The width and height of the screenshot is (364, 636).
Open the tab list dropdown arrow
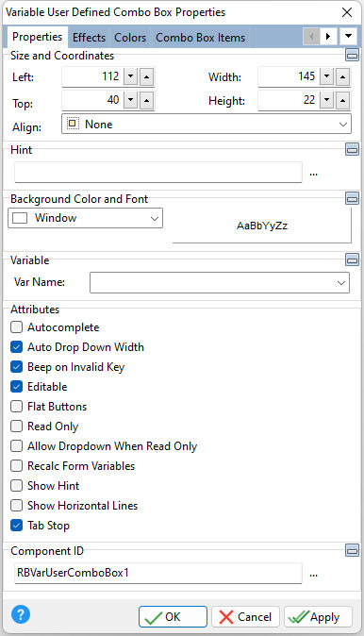(x=348, y=37)
